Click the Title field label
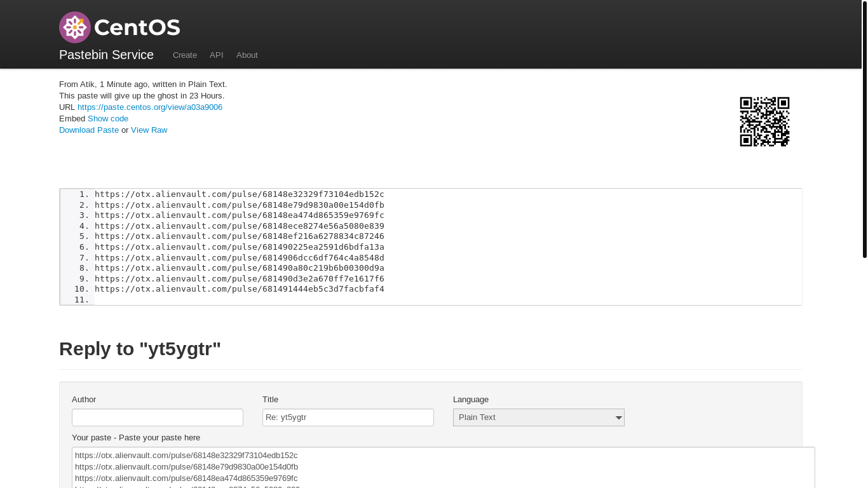 point(270,400)
